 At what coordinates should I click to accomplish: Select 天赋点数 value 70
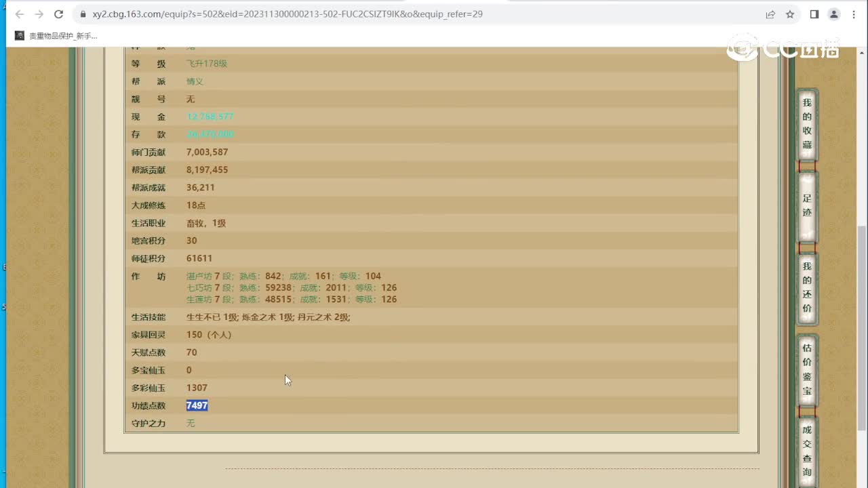pyautogui.click(x=192, y=352)
